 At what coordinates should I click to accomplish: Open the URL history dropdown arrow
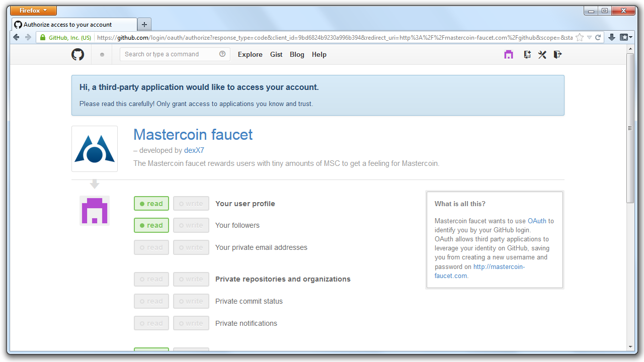(589, 38)
